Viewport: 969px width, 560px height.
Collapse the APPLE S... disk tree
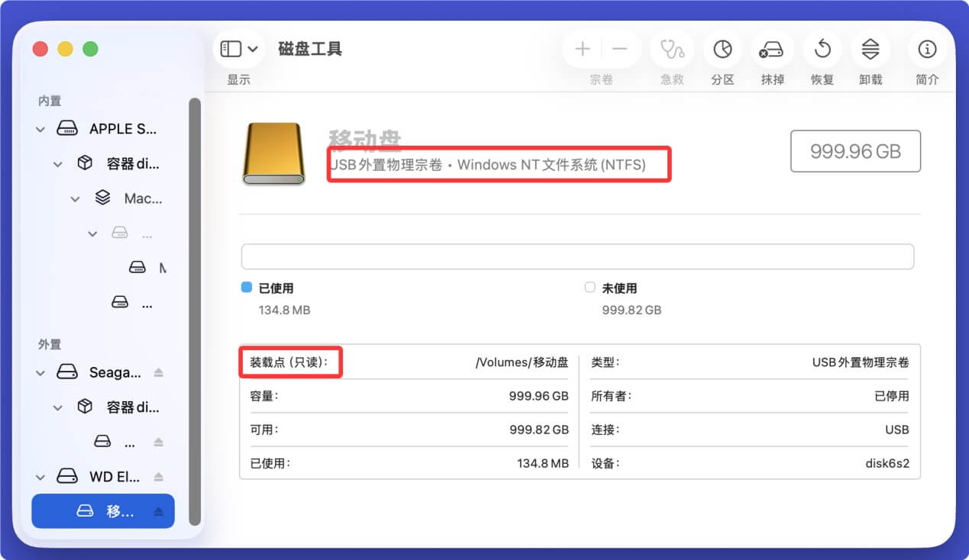coord(40,129)
